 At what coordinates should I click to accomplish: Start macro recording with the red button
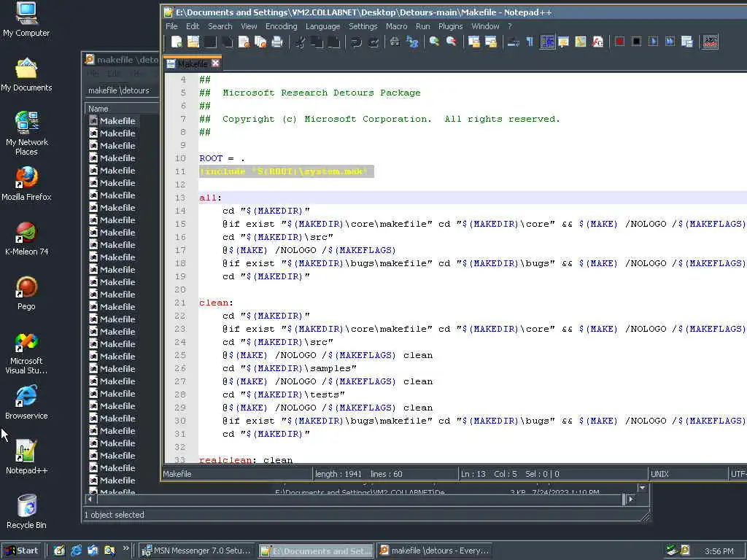(619, 42)
